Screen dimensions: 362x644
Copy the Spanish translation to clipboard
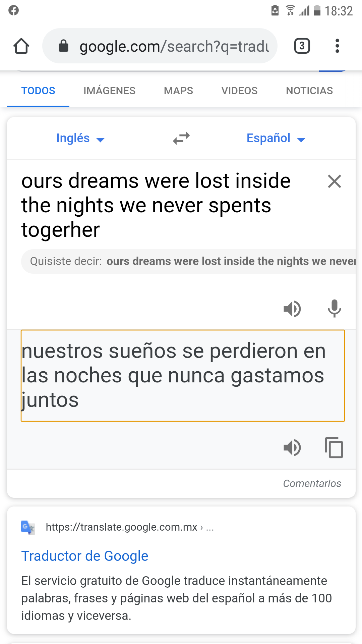click(334, 447)
